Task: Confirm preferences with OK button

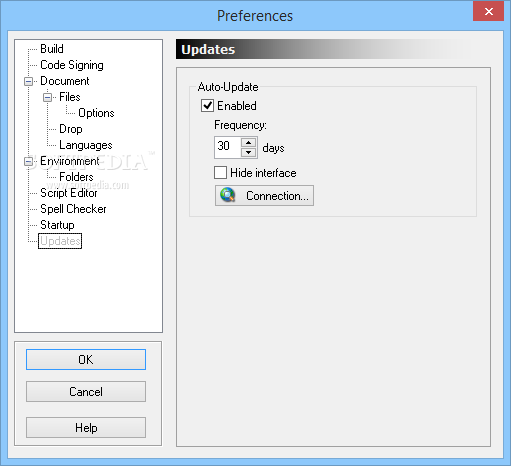Action: (x=86, y=359)
